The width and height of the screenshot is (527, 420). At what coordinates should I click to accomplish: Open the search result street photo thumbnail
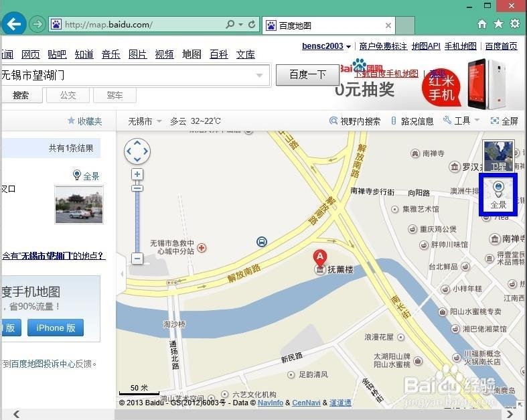pyautogui.click(x=79, y=204)
